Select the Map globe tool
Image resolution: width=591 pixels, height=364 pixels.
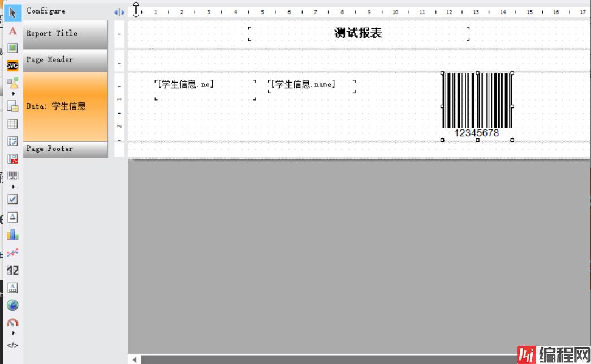12,305
